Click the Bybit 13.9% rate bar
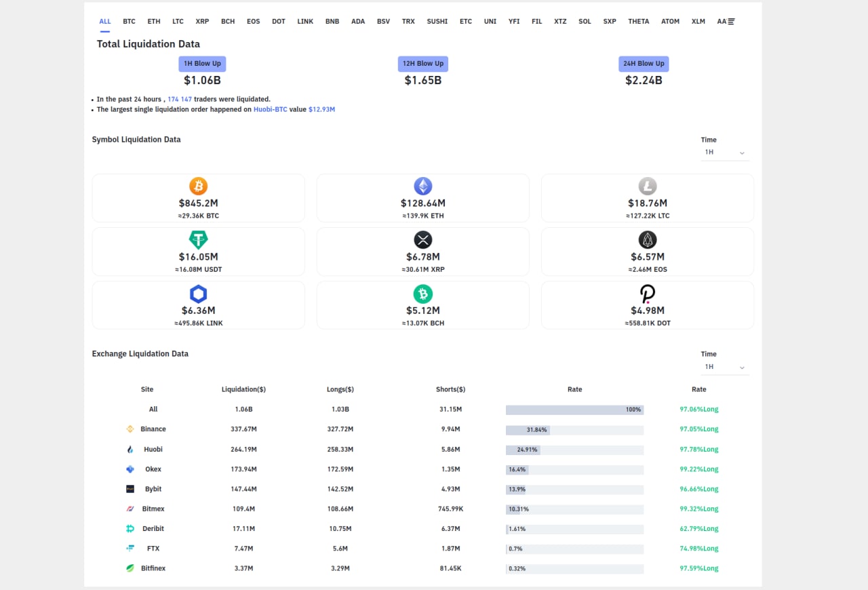Viewport: 868px width, 590px height. point(574,489)
